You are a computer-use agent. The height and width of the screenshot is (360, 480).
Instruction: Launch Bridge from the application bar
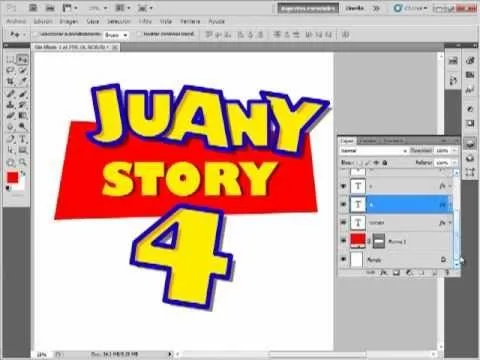point(33,8)
